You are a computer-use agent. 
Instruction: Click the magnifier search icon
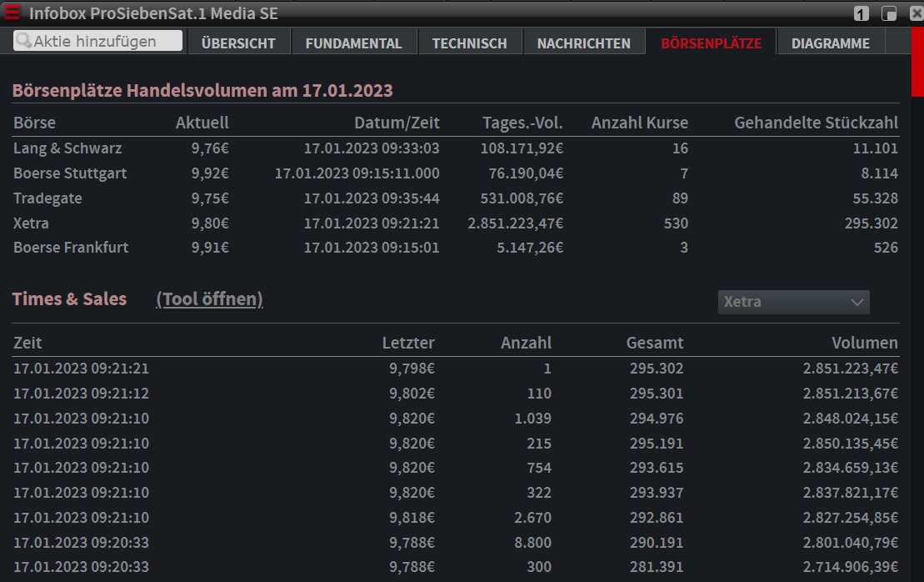click(x=23, y=41)
